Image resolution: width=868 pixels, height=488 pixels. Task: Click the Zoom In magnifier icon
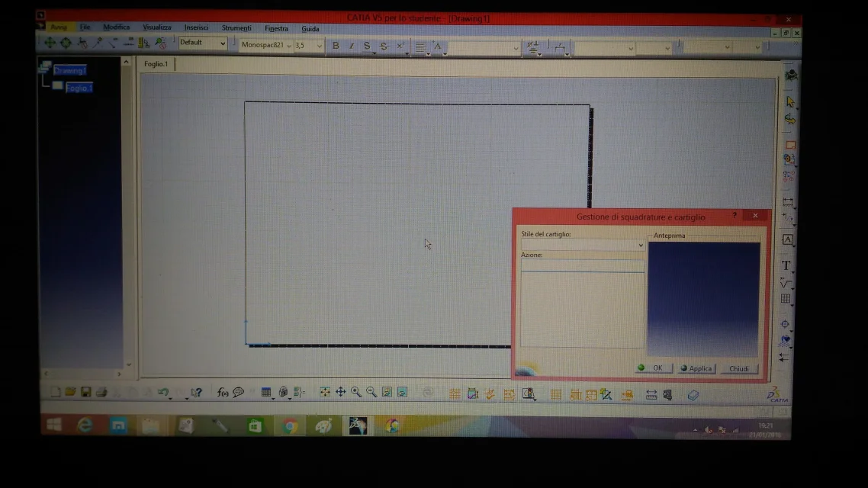(x=356, y=392)
